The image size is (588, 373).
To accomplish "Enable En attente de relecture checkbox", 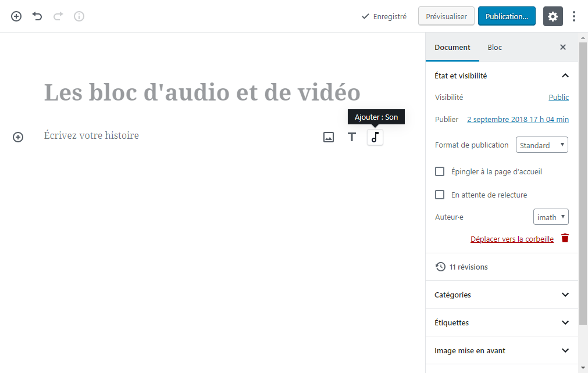I will [x=440, y=195].
